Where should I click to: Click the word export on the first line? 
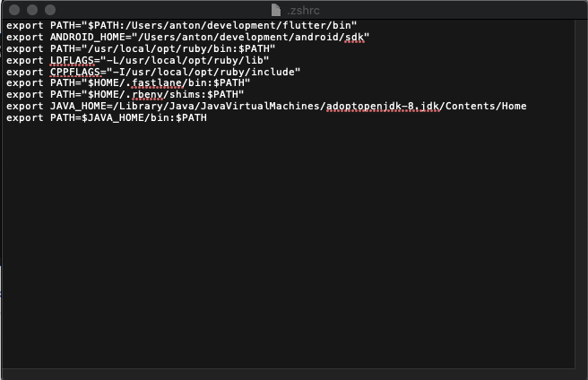[x=25, y=25]
